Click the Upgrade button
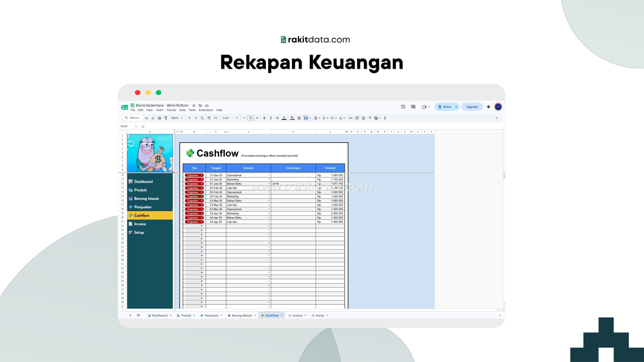The height and width of the screenshot is (362, 644). click(x=472, y=107)
